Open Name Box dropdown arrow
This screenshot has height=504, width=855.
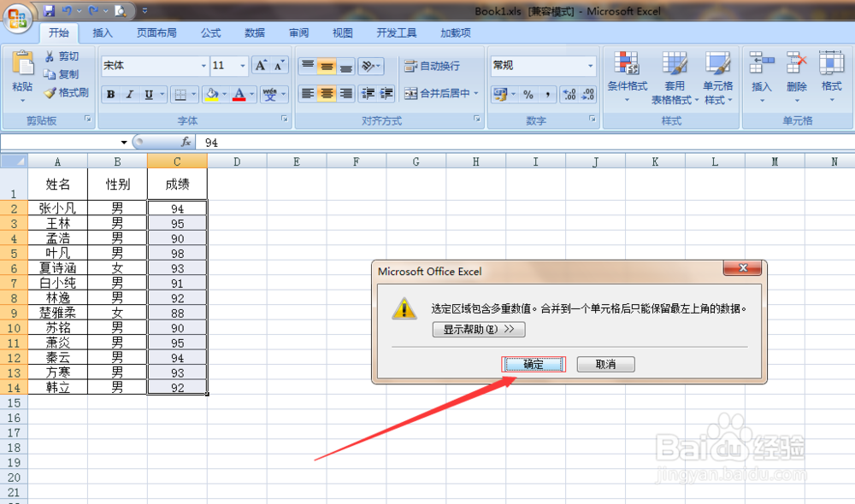[124, 142]
